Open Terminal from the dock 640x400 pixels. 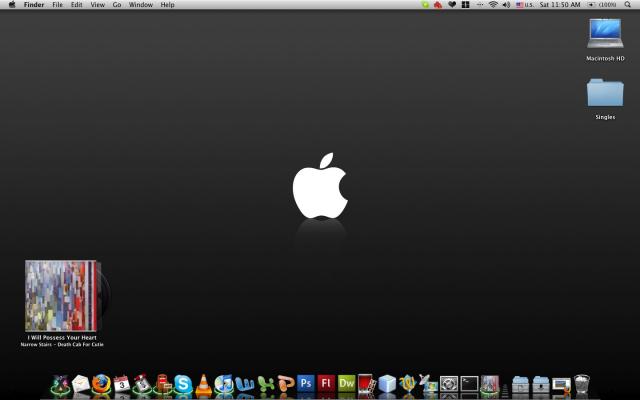coord(469,384)
